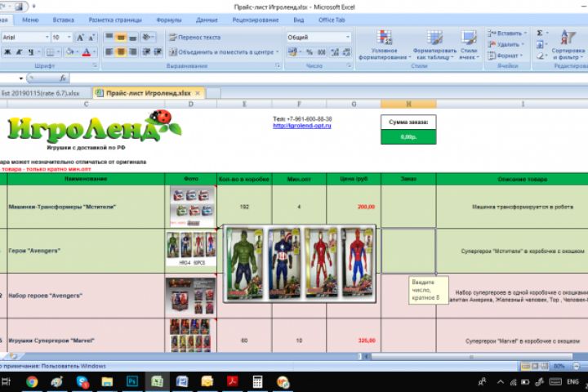Switch to 'list 20190115(rate 6.7).xlsx' document tab
588x392 pixels.
(41, 93)
